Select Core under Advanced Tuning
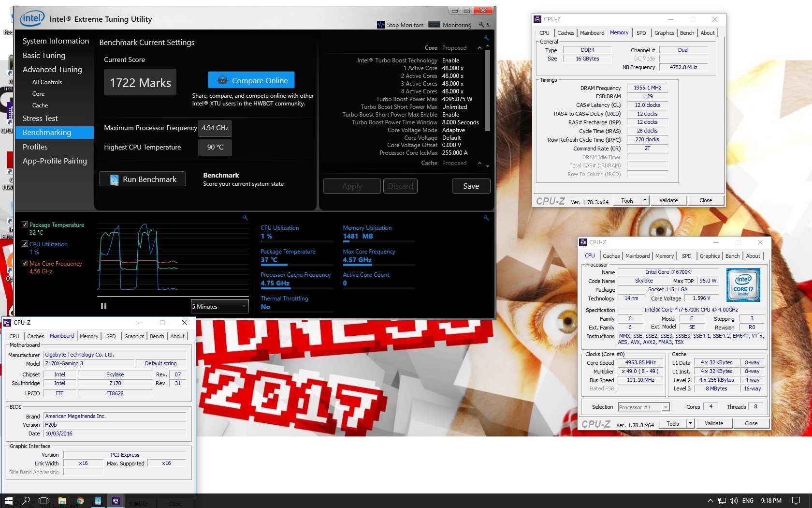Screen dimensions: 812x508 (x=38, y=94)
